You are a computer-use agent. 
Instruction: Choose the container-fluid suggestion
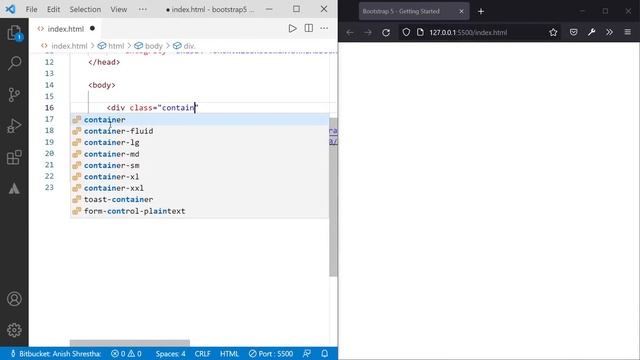click(x=200, y=131)
